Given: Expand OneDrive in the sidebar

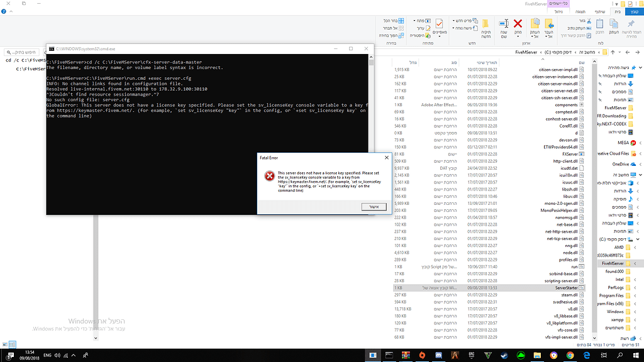Looking at the screenshot, I should tap(639, 163).
